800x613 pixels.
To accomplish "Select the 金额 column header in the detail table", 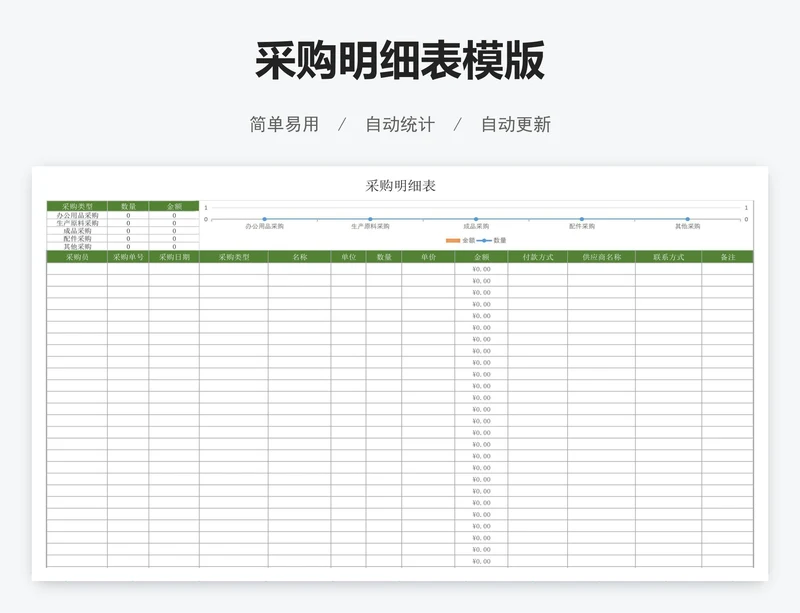I will pos(481,257).
